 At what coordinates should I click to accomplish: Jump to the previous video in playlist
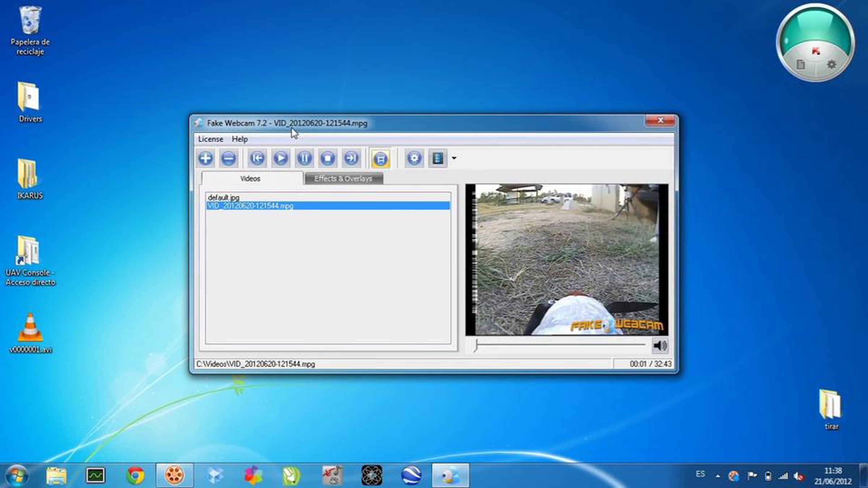pos(257,158)
